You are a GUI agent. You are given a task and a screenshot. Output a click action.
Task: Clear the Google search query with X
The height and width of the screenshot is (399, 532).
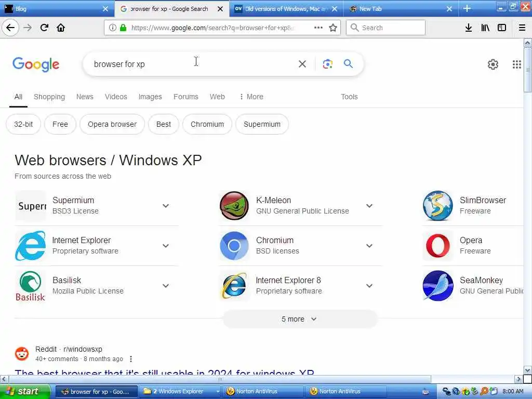click(302, 64)
